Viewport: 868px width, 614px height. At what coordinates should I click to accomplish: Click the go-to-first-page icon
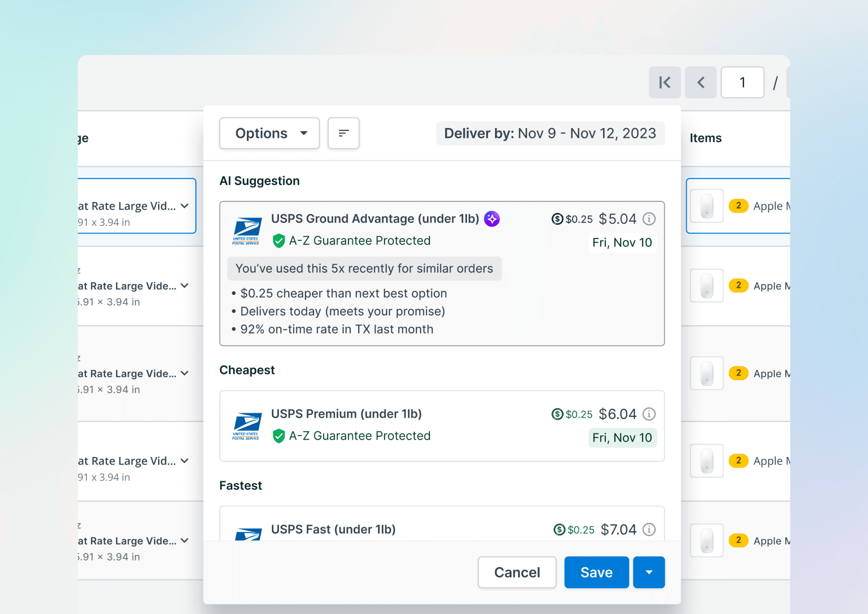pyautogui.click(x=665, y=82)
